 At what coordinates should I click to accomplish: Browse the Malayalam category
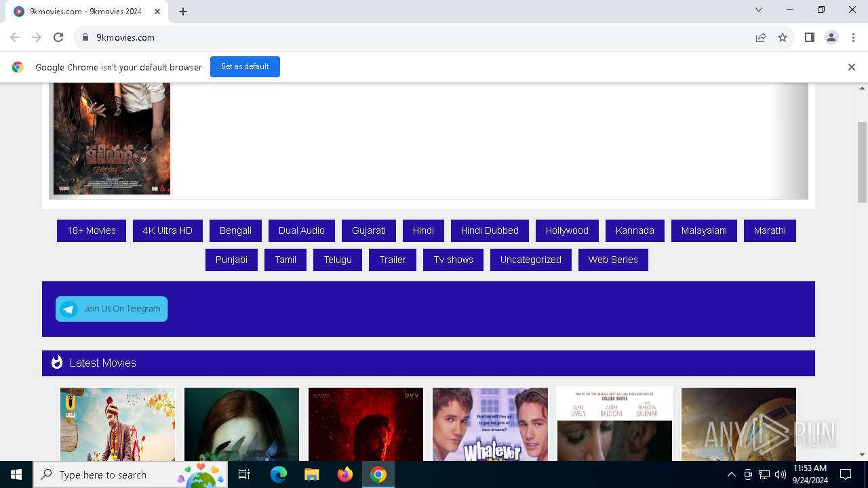coord(704,230)
